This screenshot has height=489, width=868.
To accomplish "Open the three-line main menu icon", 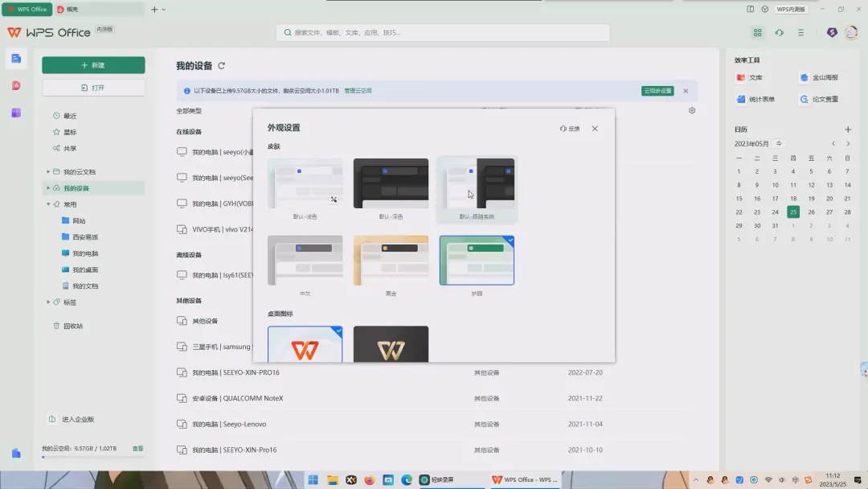I will click(801, 33).
